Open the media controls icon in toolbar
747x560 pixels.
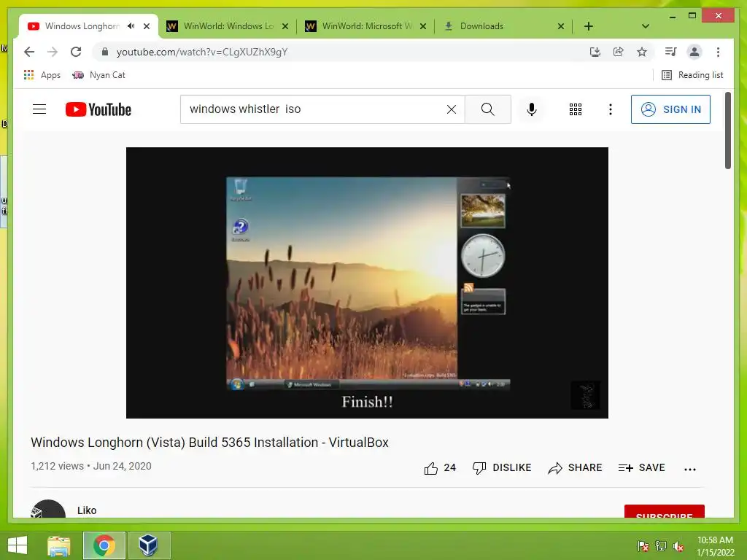pos(671,52)
